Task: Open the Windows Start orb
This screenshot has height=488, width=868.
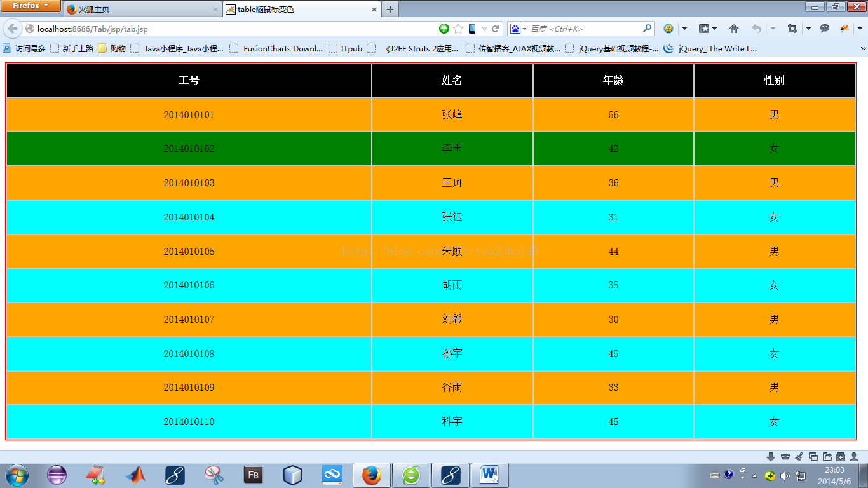Action: pos(17,475)
